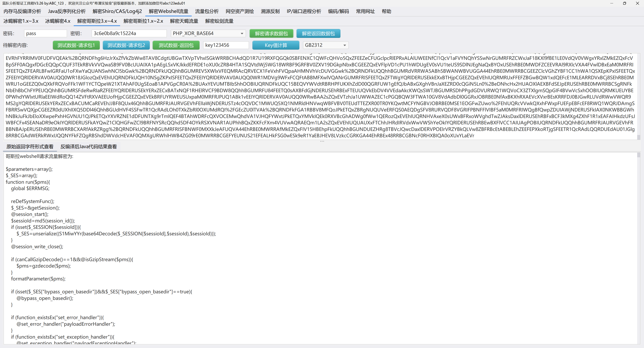This screenshot has height=348, width=644.
Task: Switch to 冰蝎解密4.x sub-tab
Action: (58, 21)
